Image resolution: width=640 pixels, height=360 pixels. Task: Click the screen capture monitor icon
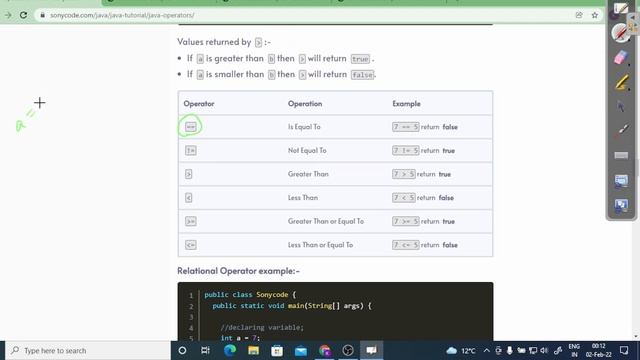point(621,180)
